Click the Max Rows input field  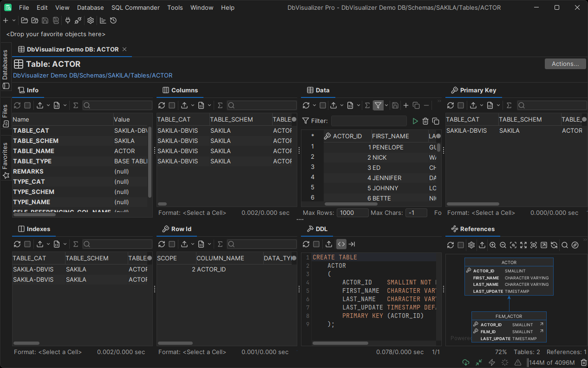(353, 213)
